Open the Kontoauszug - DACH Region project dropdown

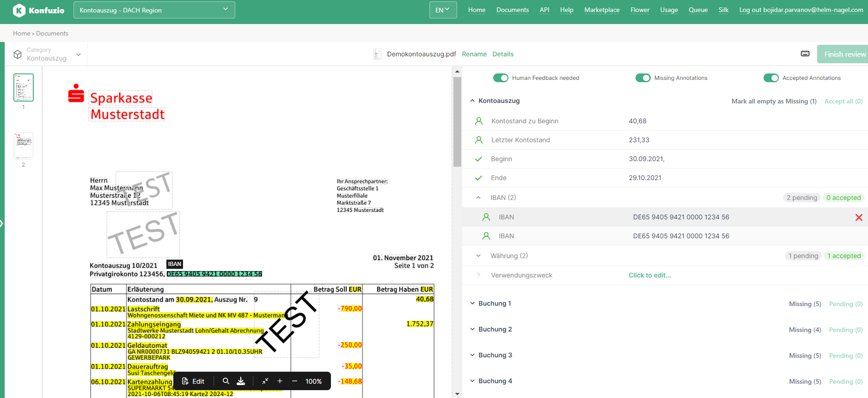(154, 10)
